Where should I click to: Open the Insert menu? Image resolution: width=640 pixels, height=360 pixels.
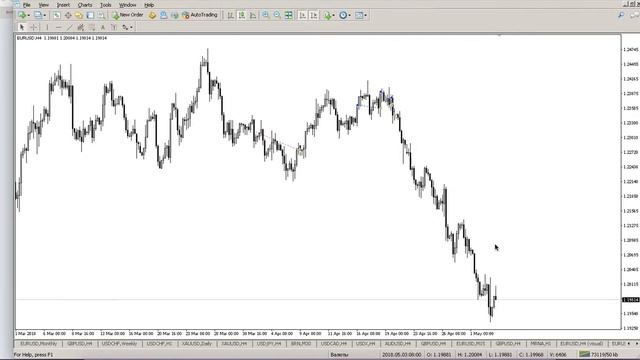click(63, 5)
